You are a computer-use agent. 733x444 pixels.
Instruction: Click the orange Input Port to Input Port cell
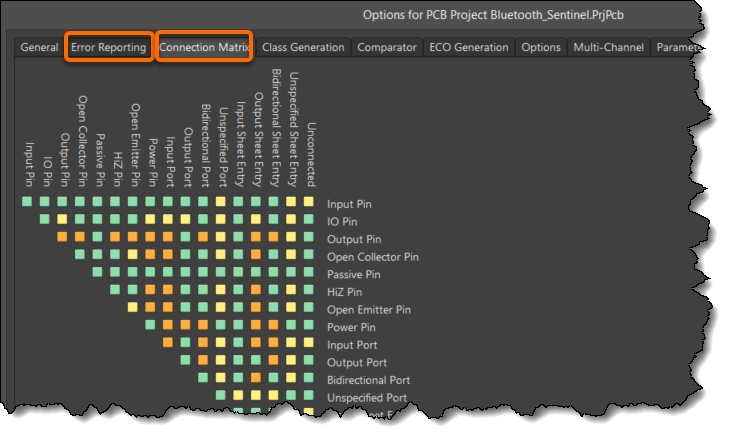(x=168, y=344)
